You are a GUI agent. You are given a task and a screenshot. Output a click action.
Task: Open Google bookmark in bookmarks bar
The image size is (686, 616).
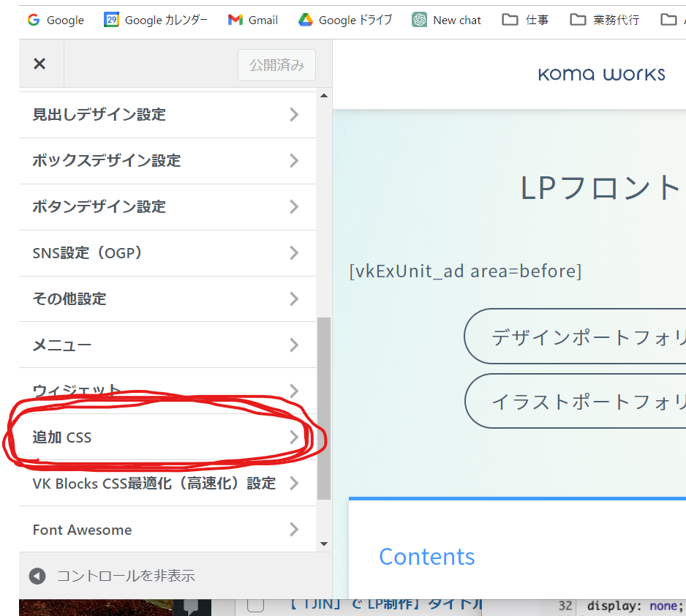56,20
